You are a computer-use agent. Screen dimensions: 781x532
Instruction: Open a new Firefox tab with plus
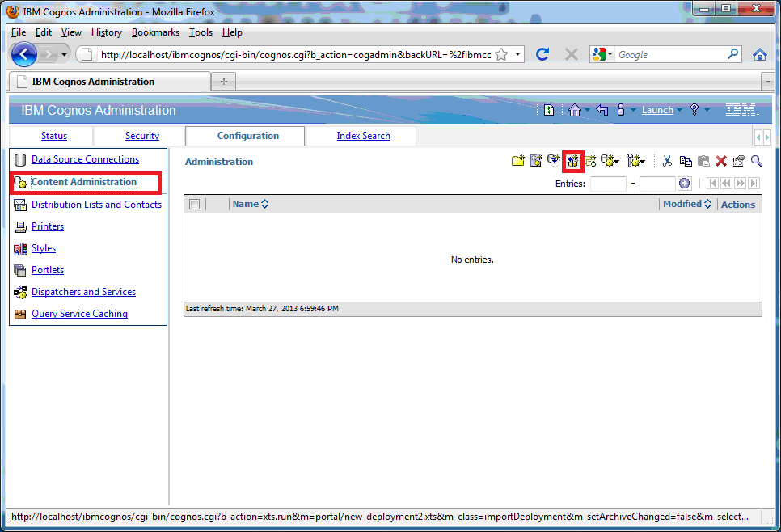click(224, 81)
